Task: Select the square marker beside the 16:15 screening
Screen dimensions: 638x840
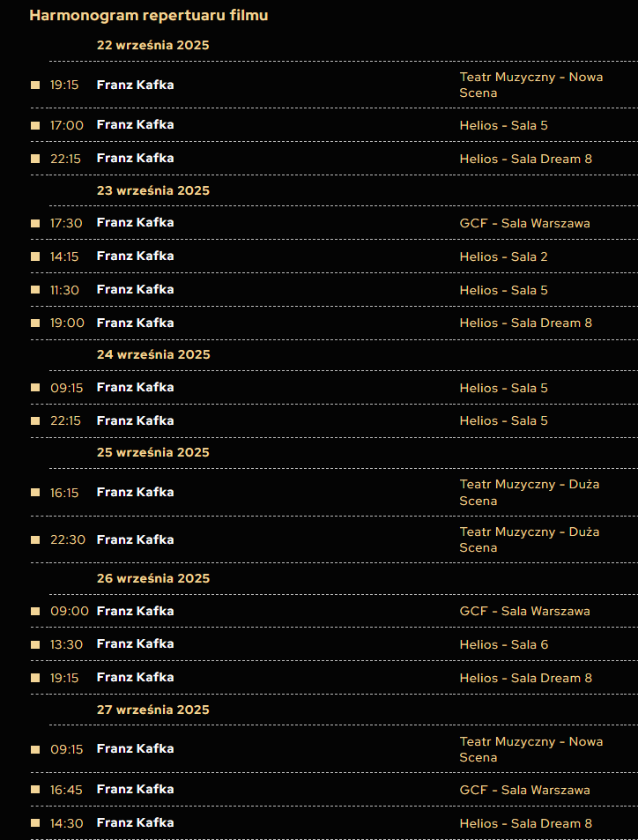Action: [35, 493]
